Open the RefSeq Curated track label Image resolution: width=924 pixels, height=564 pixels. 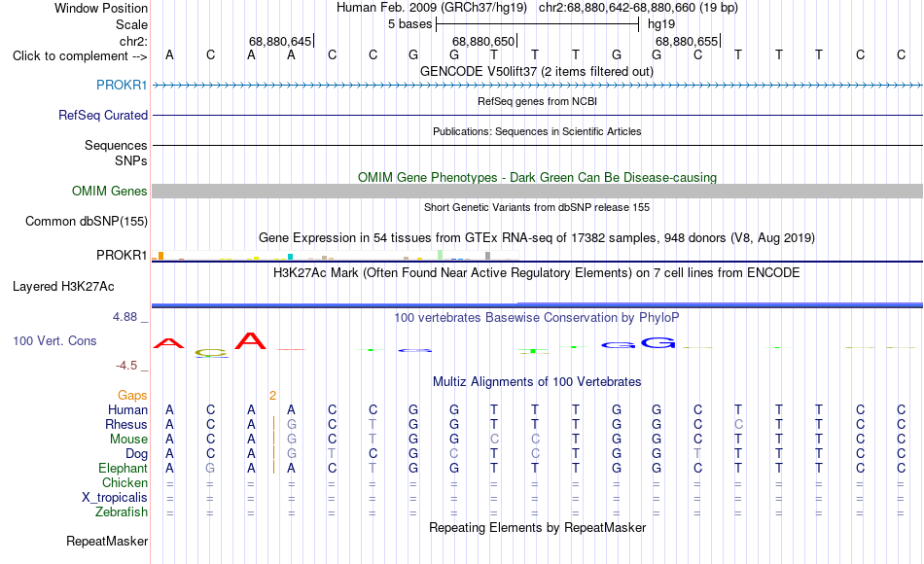click(102, 115)
